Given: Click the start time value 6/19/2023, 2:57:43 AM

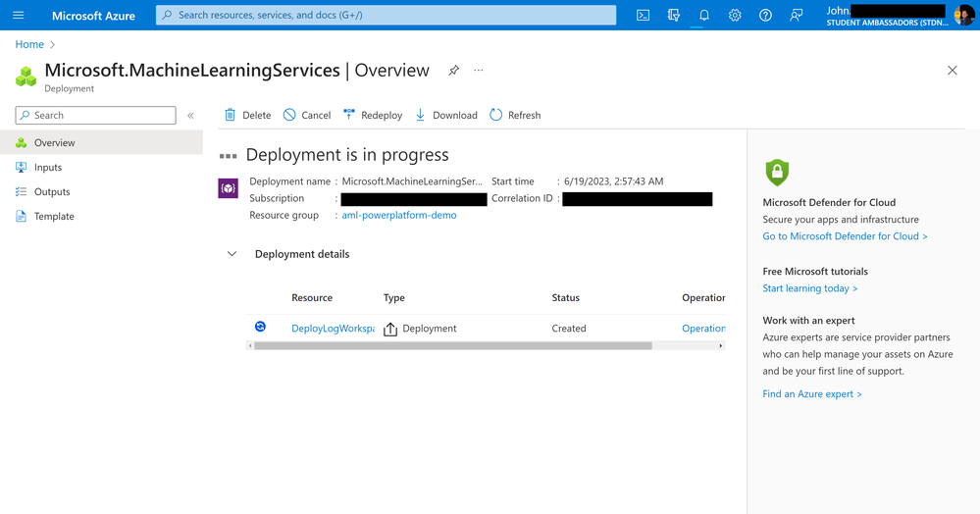Looking at the screenshot, I should (x=614, y=181).
